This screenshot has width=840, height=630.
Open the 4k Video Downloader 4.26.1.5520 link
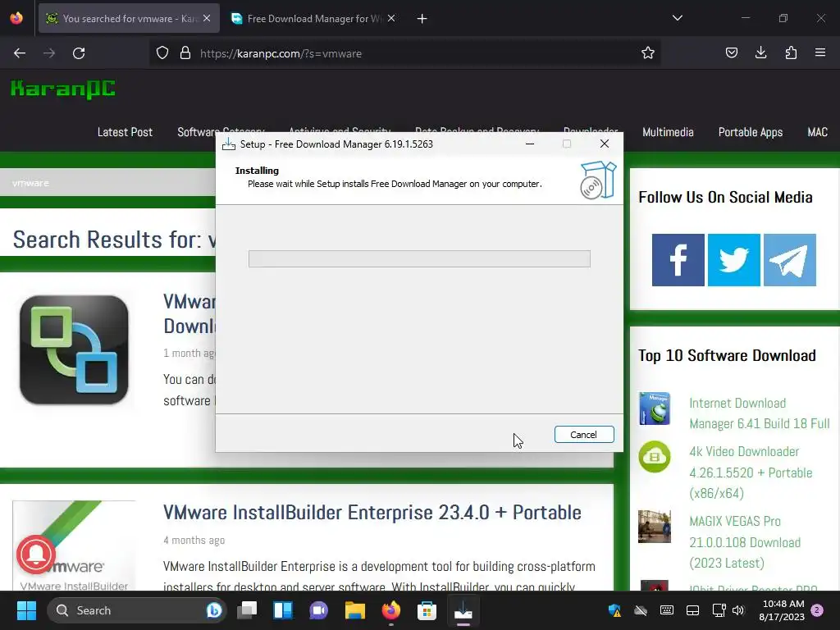[x=751, y=472]
